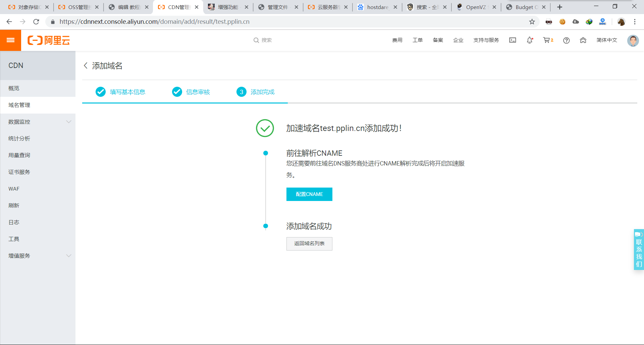Open the IDM browser extension icon
The width and height of the screenshot is (644, 345).
click(x=589, y=21)
